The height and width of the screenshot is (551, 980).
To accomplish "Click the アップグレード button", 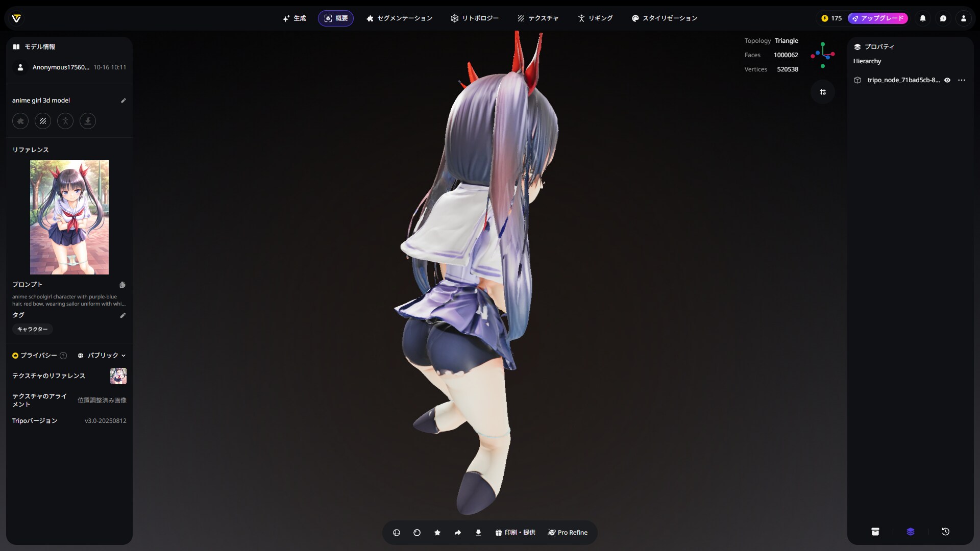I will [878, 18].
